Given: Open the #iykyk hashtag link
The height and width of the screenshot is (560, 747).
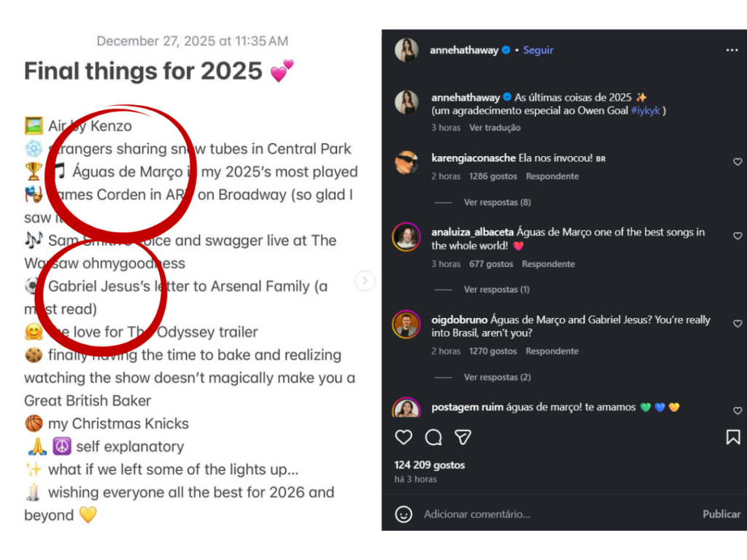Looking at the screenshot, I should 646,111.
